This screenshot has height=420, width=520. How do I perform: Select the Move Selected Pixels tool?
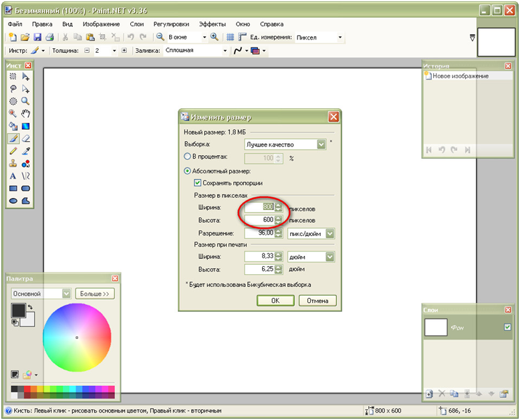(x=25, y=76)
